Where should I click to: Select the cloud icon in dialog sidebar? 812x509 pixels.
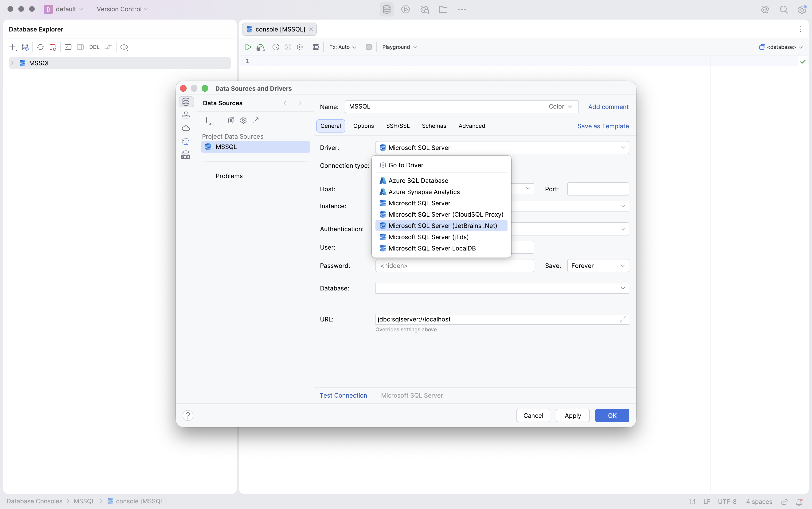point(186,128)
